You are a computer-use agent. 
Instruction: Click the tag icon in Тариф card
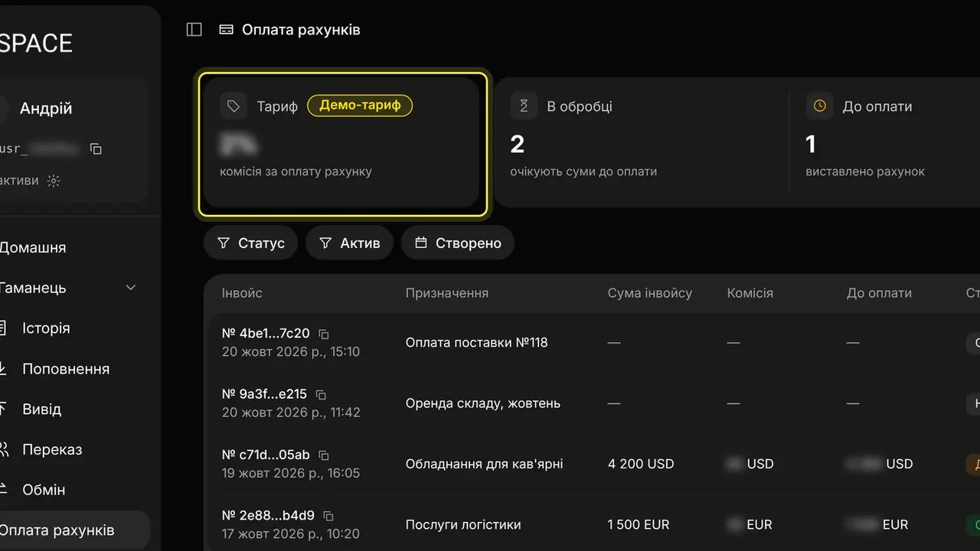pos(234,106)
